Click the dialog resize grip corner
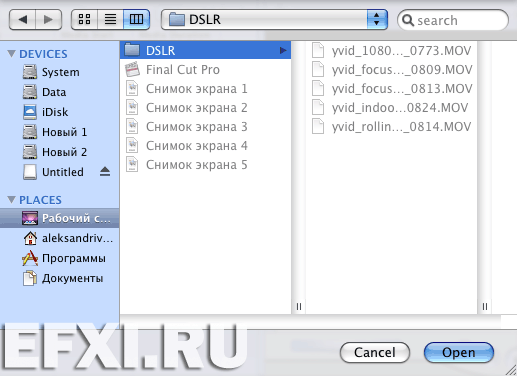Viewport: 517px width, 376px height. pyautogui.click(x=510, y=370)
